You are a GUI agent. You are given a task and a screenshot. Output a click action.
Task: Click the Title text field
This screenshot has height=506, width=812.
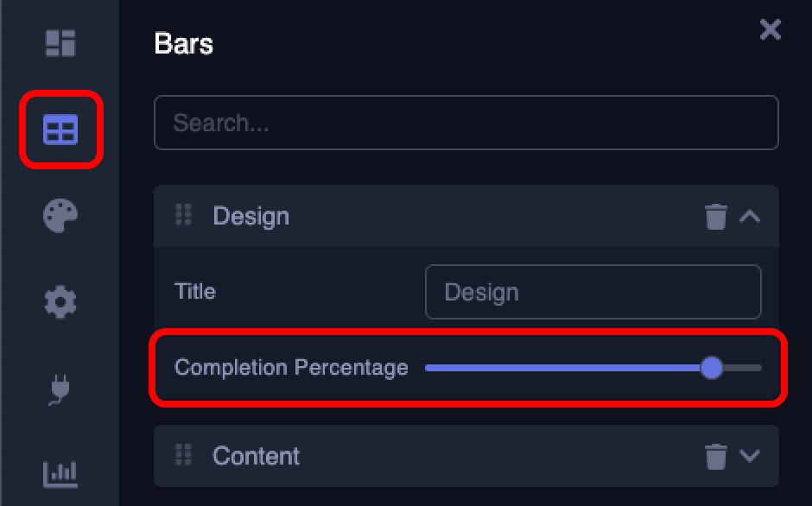pos(593,292)
